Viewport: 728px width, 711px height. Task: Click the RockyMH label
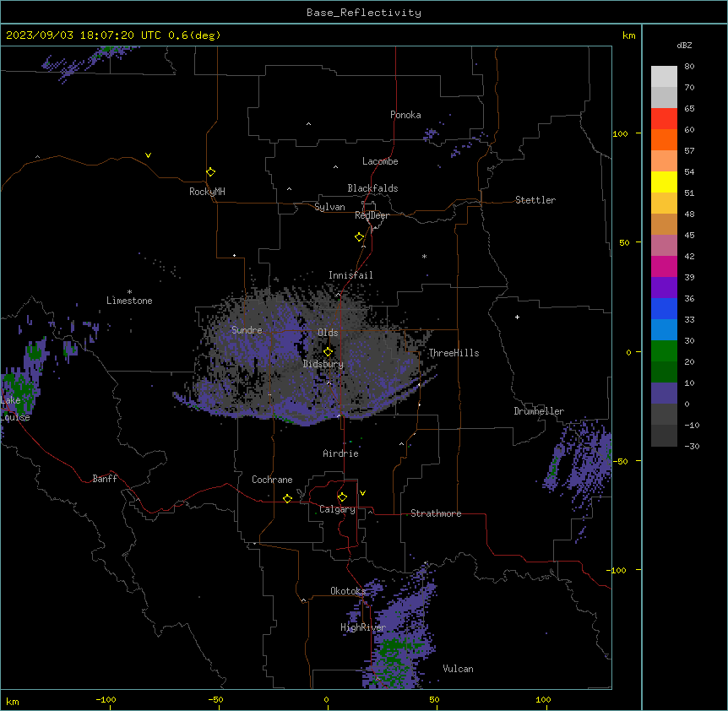point(207,191)
